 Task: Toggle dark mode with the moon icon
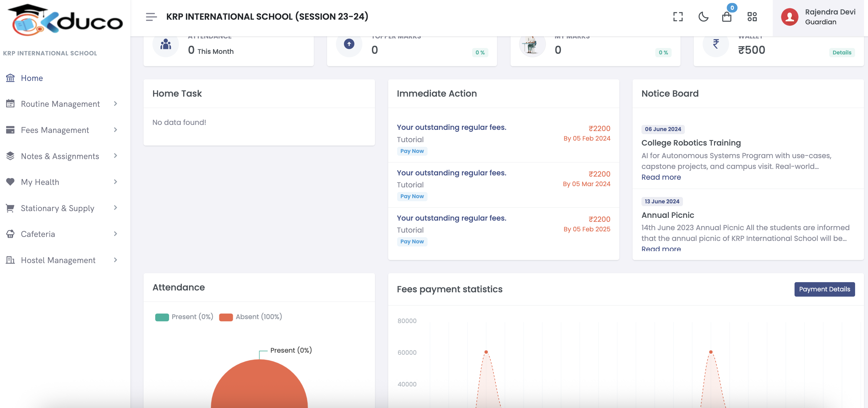(x=704, y=17)
